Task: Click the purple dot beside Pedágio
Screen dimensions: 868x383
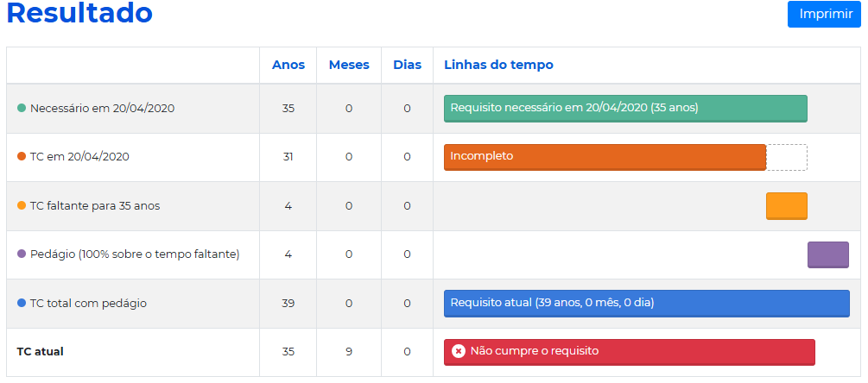Action: tap(22, 254)
